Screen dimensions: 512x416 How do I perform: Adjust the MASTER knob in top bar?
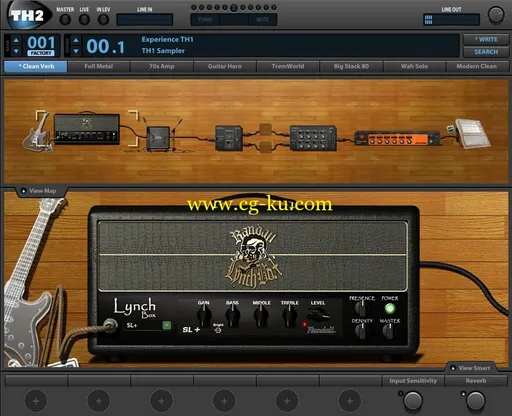(65, 19)
